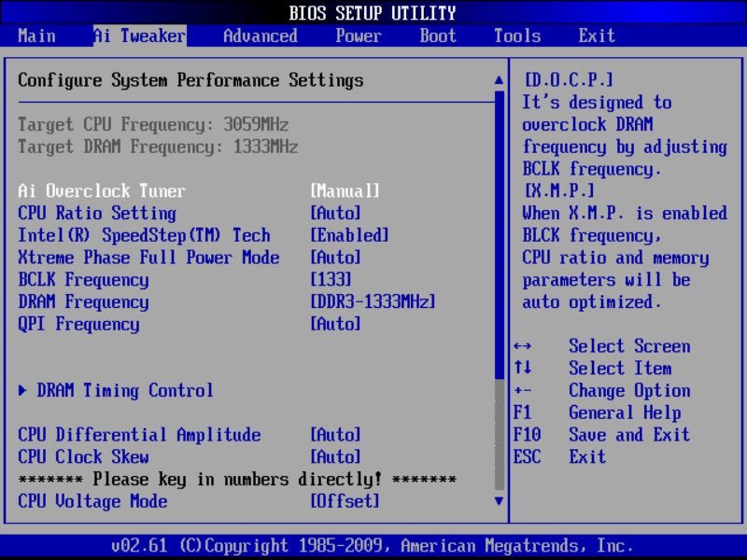747x560 pixels.
Task: Click the F10 key legend
Action: 527,435
